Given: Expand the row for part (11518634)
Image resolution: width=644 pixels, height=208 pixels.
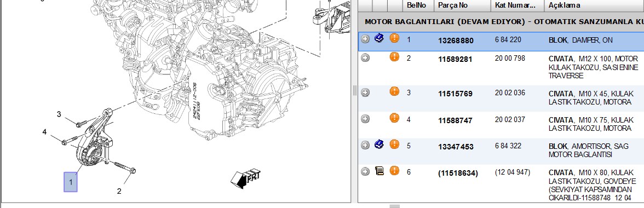Looking at the screenshot, I should click(365, 171).
